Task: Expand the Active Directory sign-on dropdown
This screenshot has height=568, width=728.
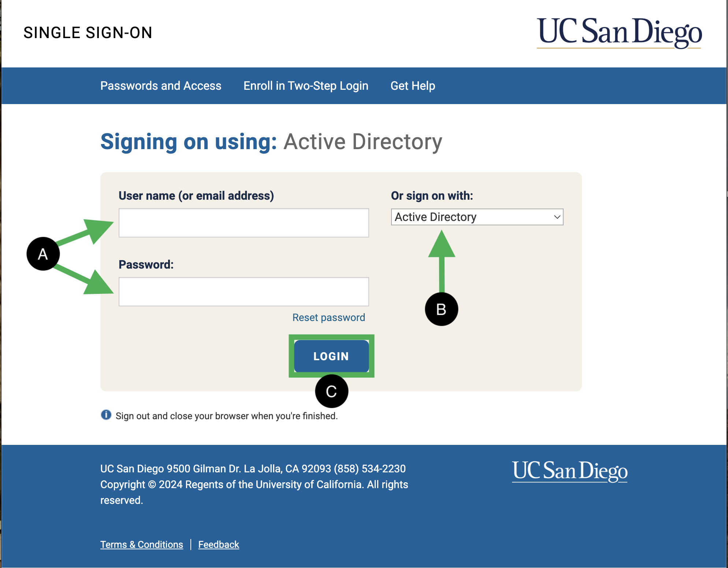Action: (x=477, y=217)
